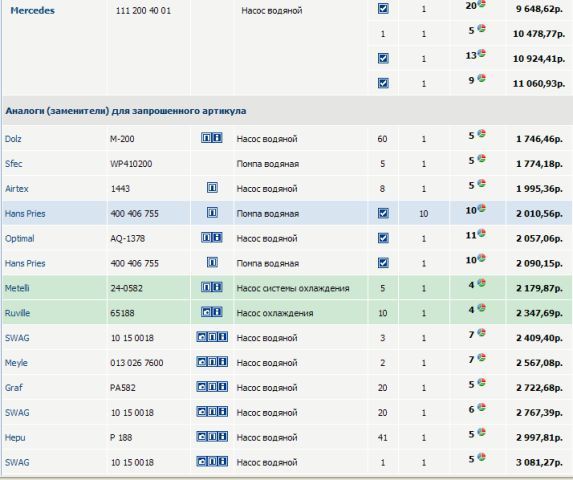The width and height of the screenshot is (573, 480).
Task: Open the camera photo icon for Meyle 013 026 7600
Action: pos(201,362)
